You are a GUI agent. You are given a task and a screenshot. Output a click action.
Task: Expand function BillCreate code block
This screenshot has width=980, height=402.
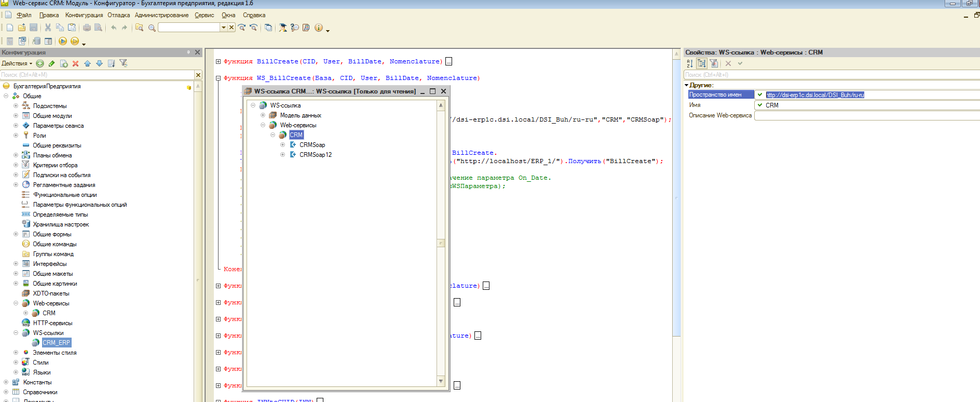pos(219,61)
